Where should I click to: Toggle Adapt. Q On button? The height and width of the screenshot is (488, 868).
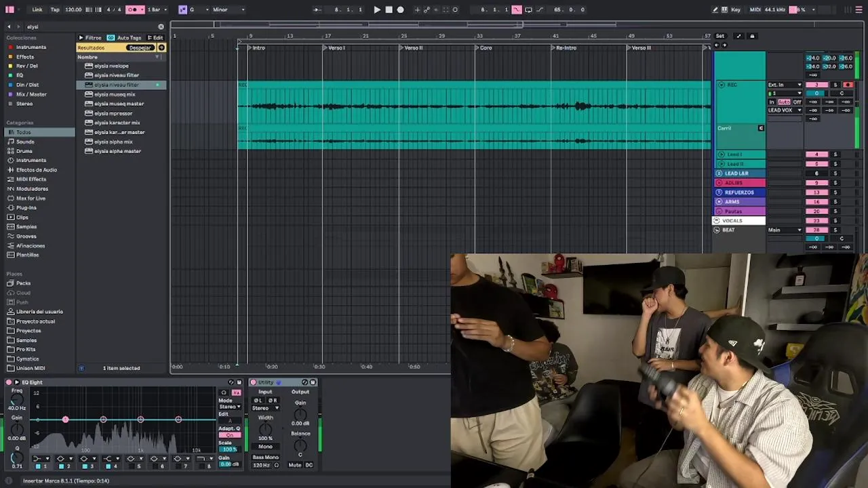(229, 435)
